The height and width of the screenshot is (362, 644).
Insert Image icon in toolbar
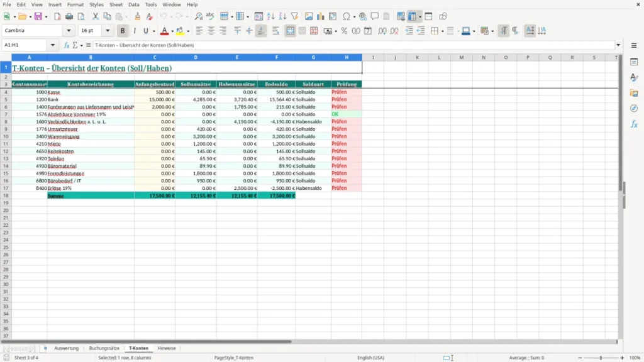click(x=309, y=16)
